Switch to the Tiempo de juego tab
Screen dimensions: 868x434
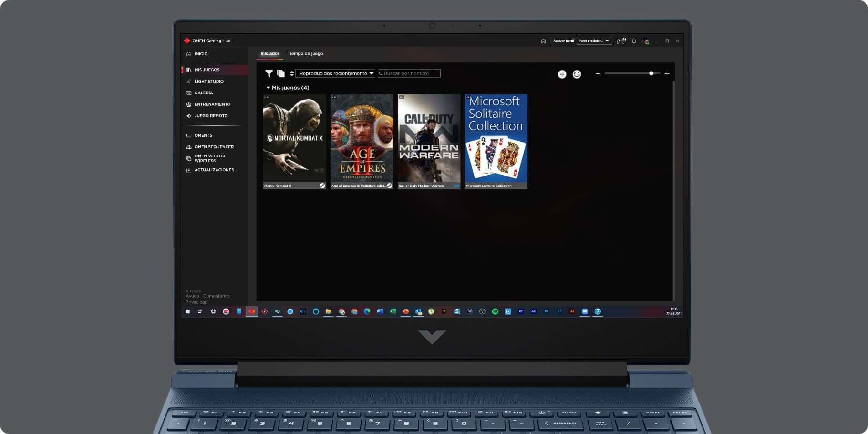pos(305,53)
